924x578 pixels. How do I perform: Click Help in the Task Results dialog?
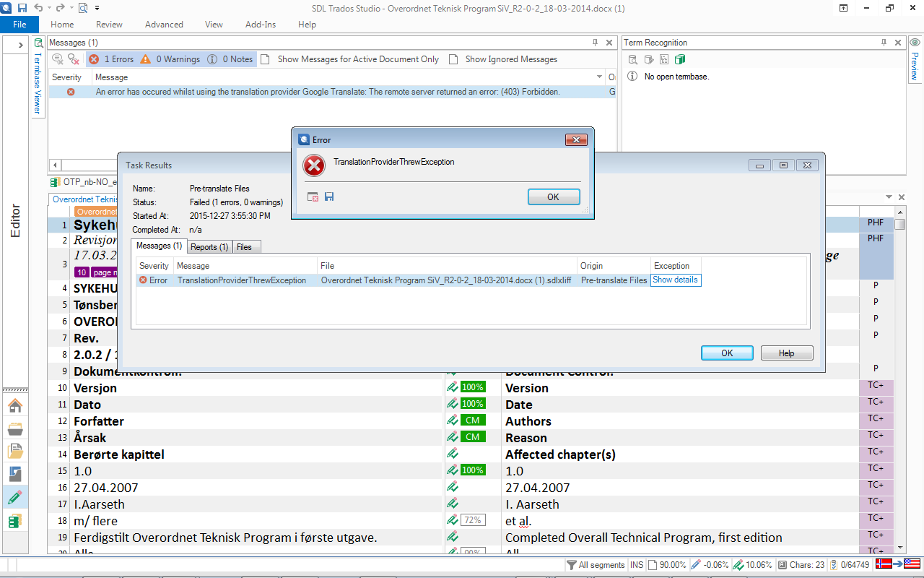pos(787,353)
